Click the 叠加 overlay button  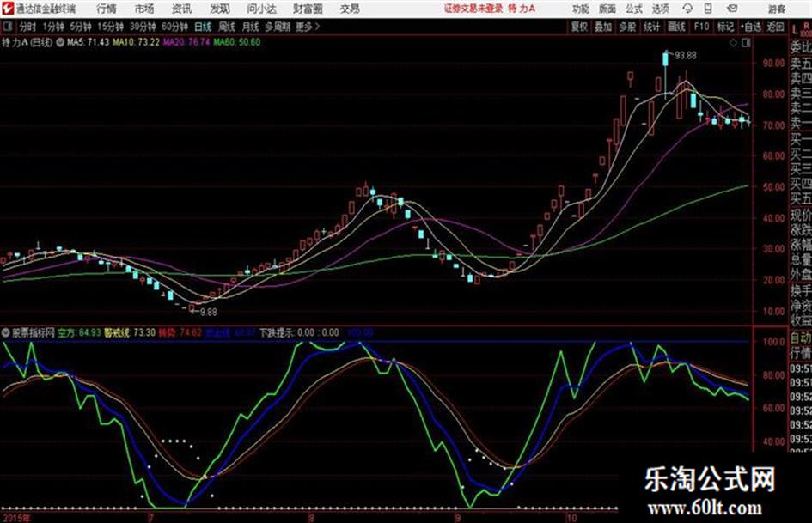click(x=603, y=27)
